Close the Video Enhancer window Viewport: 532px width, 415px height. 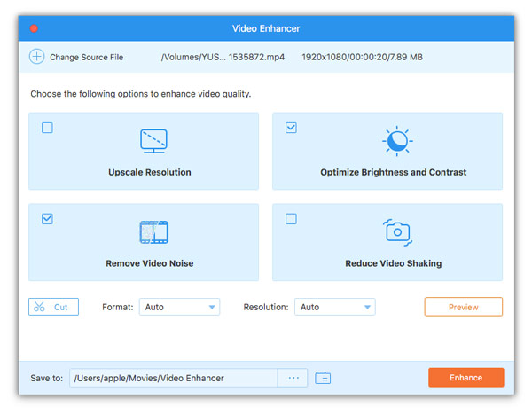[x=34, y=28]
